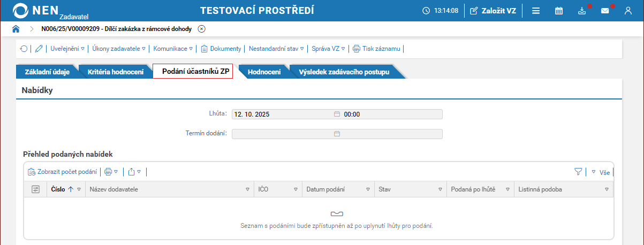Open the calendar icon in the header
The height and width of the screenshot is (245, 644).
[559, 11]
